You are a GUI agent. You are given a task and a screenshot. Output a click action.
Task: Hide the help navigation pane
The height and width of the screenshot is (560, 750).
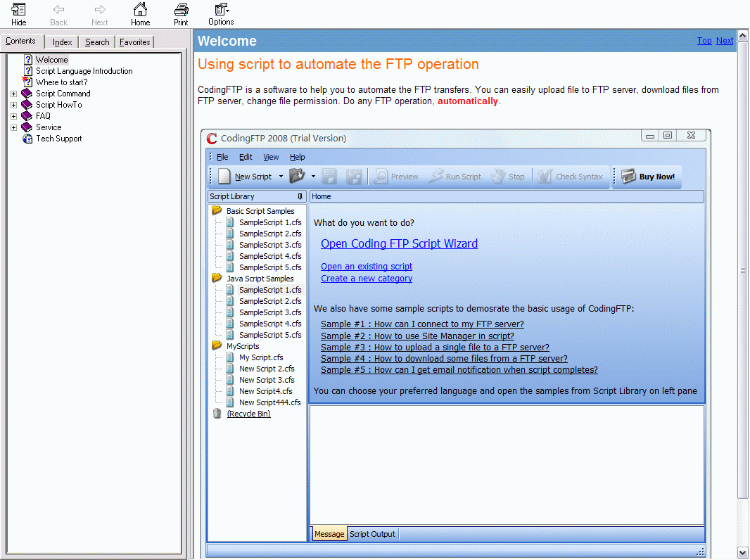(18, 14)
